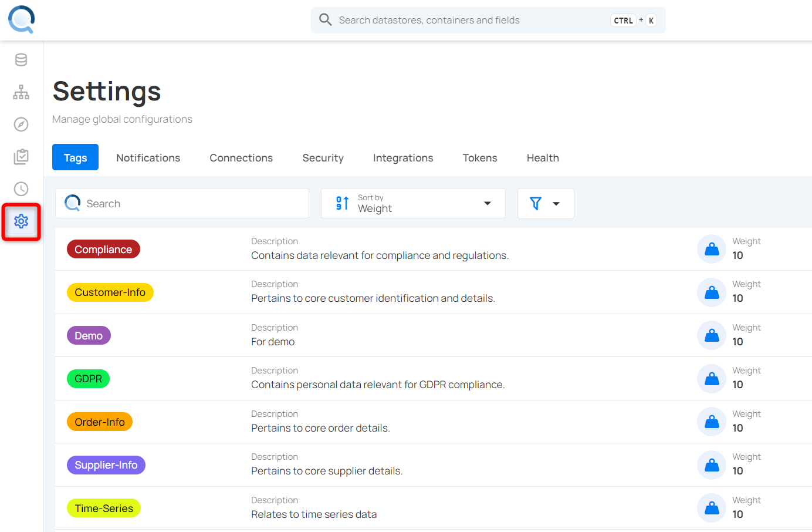
Task: Click 'Manage global configurations' subtitle
Action: tap(122, 119)
